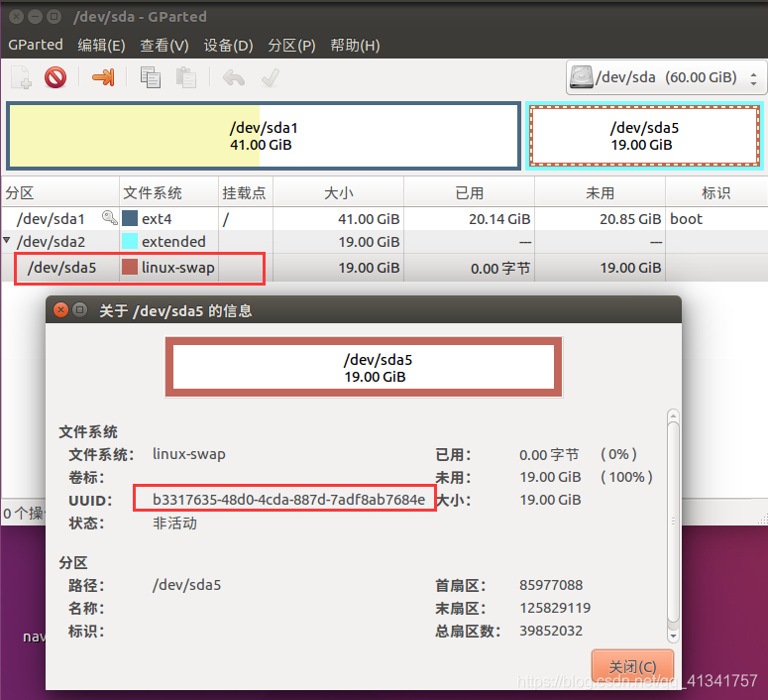Open the 编辑(E) menu

(101, 45)
